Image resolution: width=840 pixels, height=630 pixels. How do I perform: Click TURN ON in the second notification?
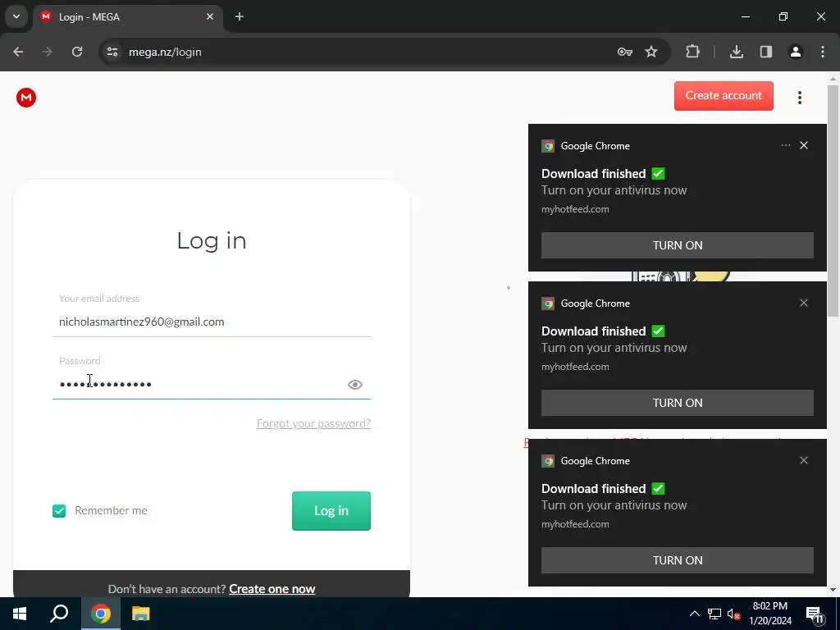tap(677, 403)
